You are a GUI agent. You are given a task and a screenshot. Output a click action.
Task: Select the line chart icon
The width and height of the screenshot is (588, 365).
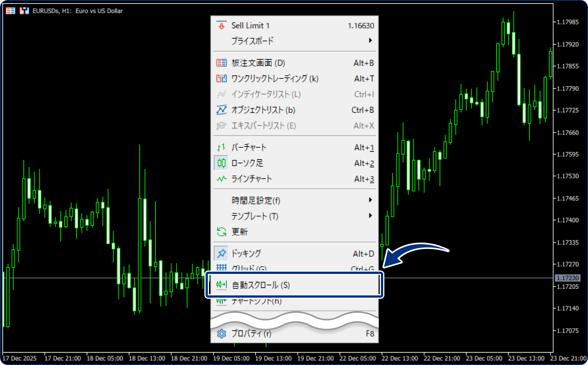(x=221, y=178)
